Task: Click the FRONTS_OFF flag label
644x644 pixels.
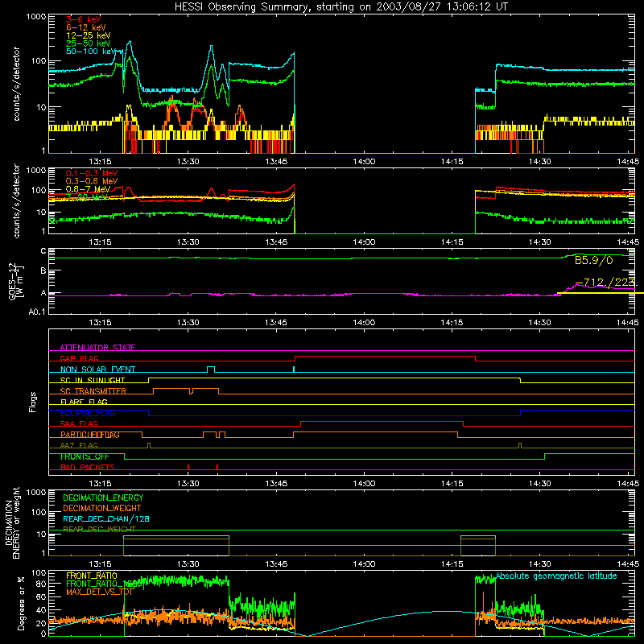Action: coord(85,456)
